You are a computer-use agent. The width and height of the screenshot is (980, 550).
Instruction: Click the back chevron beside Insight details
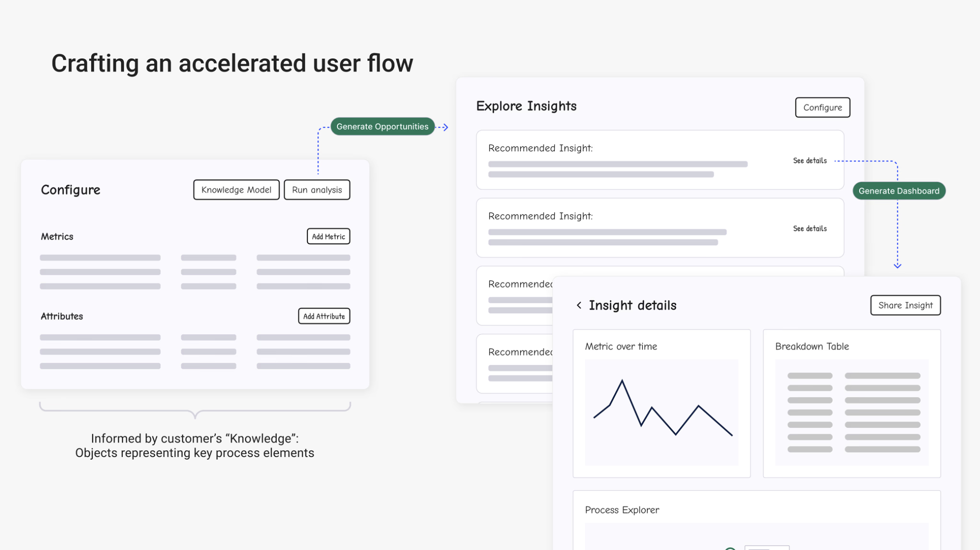[x=579, y=305]
